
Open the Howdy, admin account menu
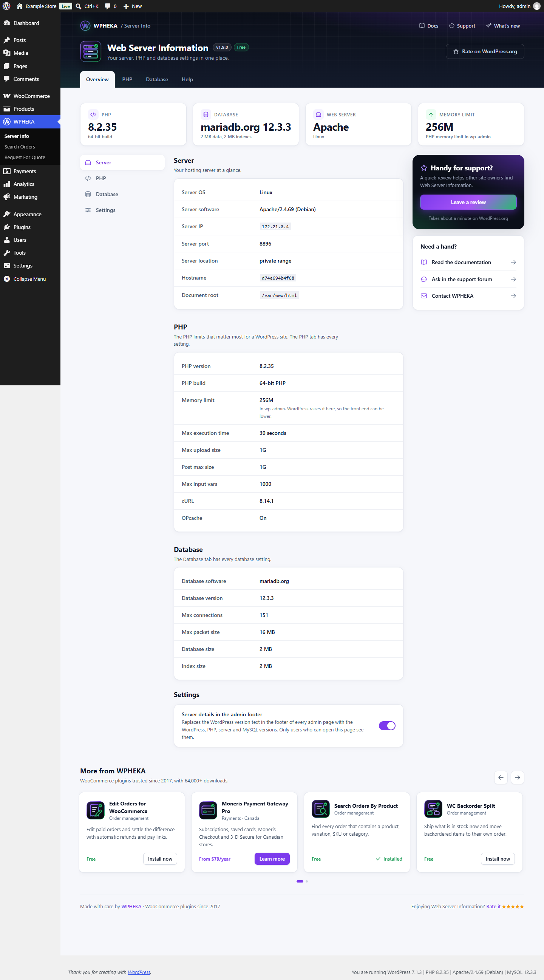tap(519, 6)
